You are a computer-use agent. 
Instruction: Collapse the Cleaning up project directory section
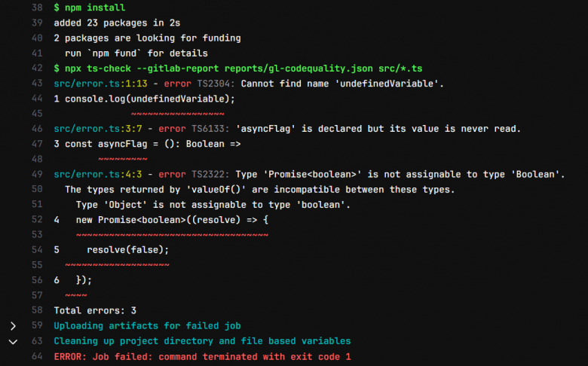pyautogui.click(x=13, y=342)
